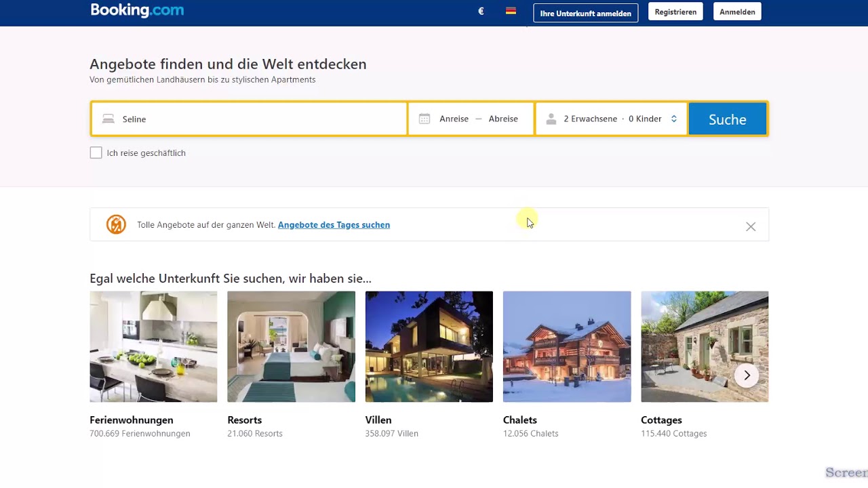This screenshot has height=488, width=868.
Task: Open the Chalets thumbnail image
Action: (x=567, y=346)
